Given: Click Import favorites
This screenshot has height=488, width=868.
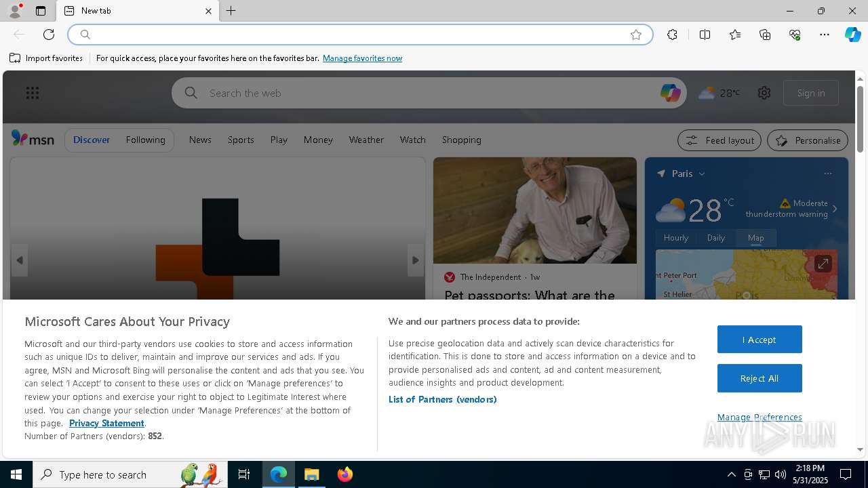Looking at the screenshot, I should [x=46, y=58].
